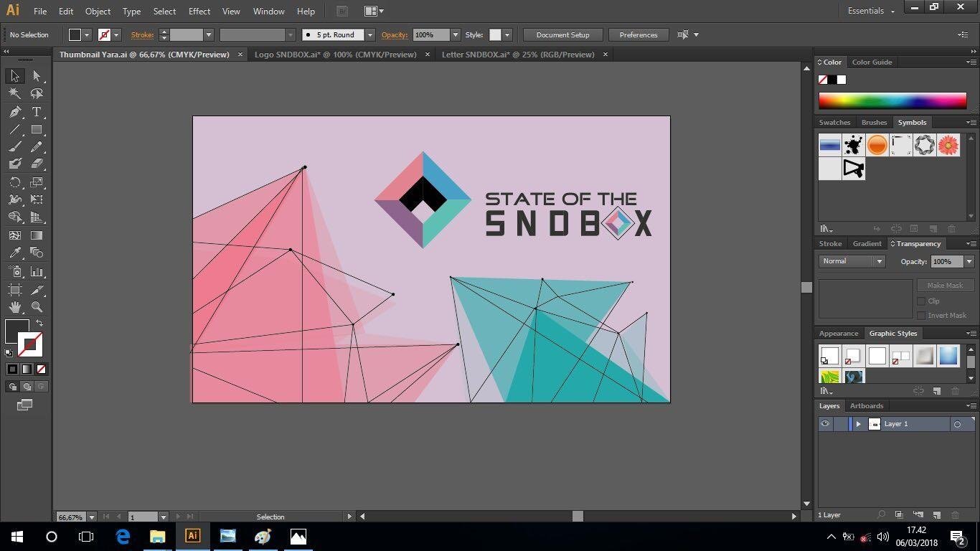Select the Gradient tool in toolbox
Viewport: 980px width, 551px height.
pos(37,235)
